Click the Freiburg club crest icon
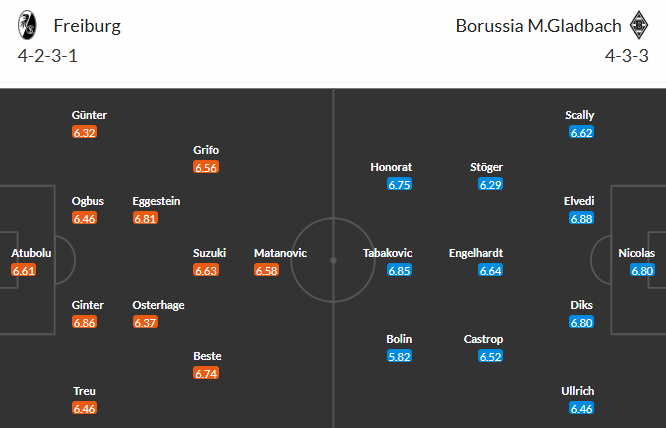The image size is (666, 428). [x=29, y=25]
